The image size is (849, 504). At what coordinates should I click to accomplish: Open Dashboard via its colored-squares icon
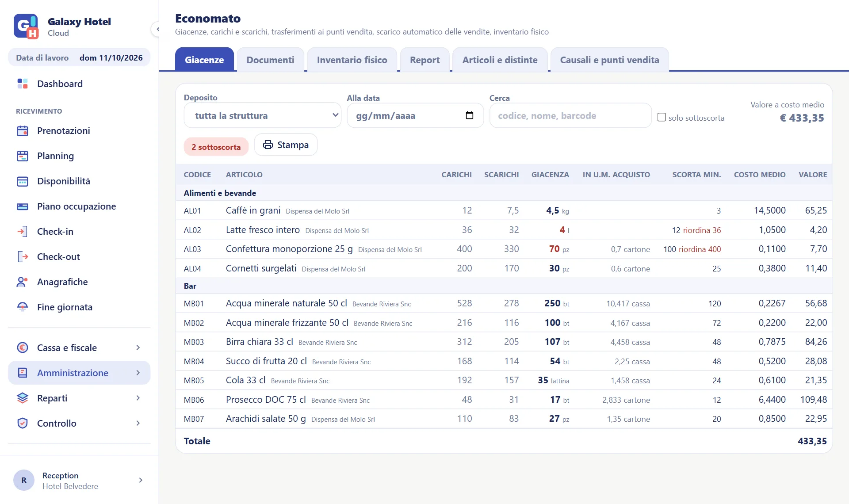(23, 84)
